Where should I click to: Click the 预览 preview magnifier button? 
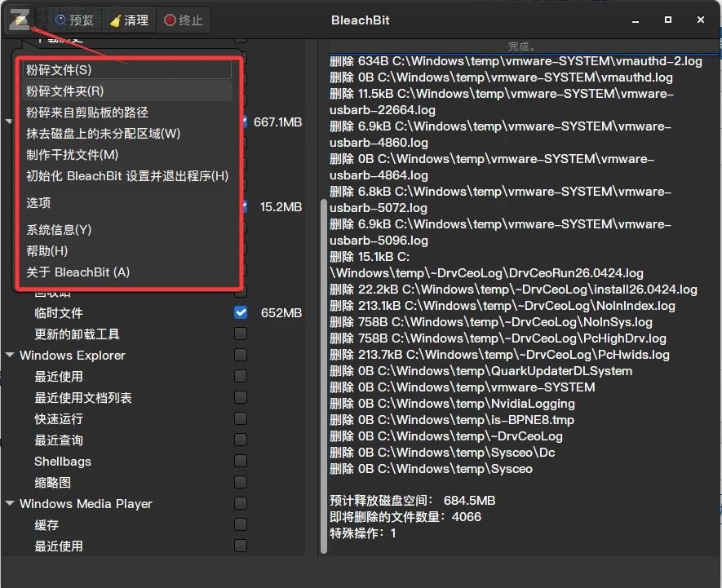pyautogui.click(x=74, y=20)
